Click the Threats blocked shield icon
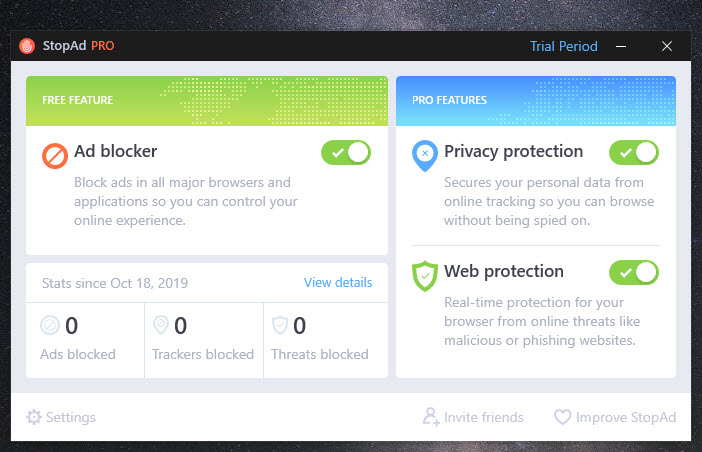This screenshot has width=702, height=452. tap(280, 326)
